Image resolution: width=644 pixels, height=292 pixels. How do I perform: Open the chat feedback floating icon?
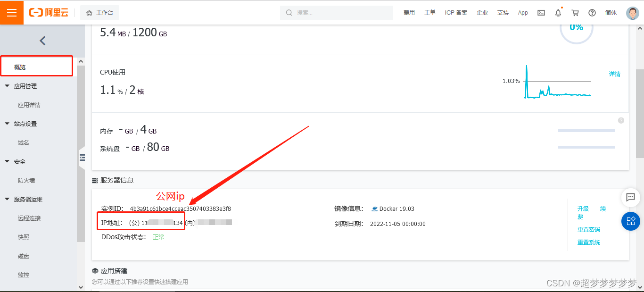click(630, 197)
